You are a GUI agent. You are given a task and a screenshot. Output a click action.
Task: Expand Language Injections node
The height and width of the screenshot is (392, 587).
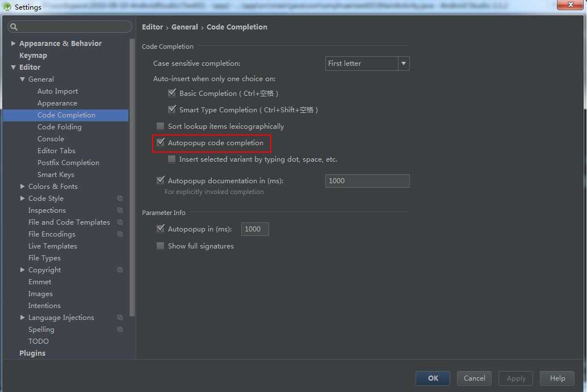(x=23, y=318)
